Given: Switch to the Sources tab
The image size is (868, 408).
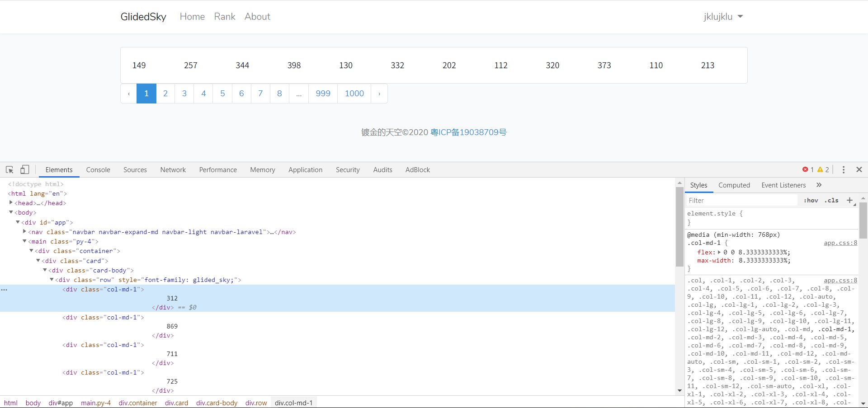Looking at the screenshot, I should point(135,170).
